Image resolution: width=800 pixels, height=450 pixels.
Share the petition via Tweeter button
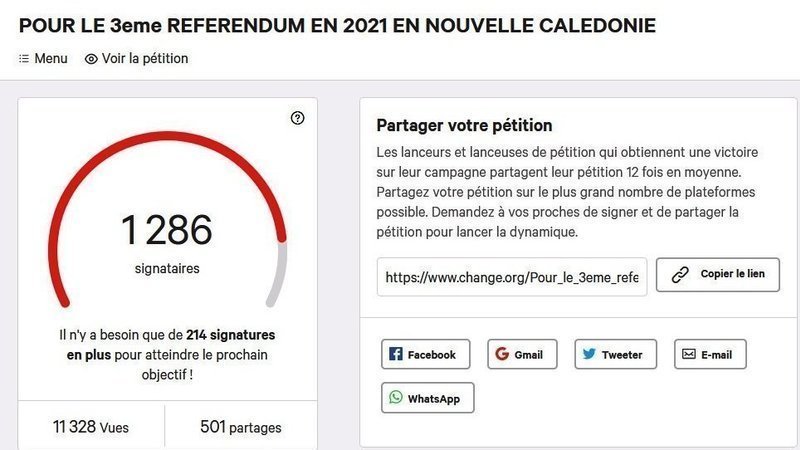(x=614, y=354)
